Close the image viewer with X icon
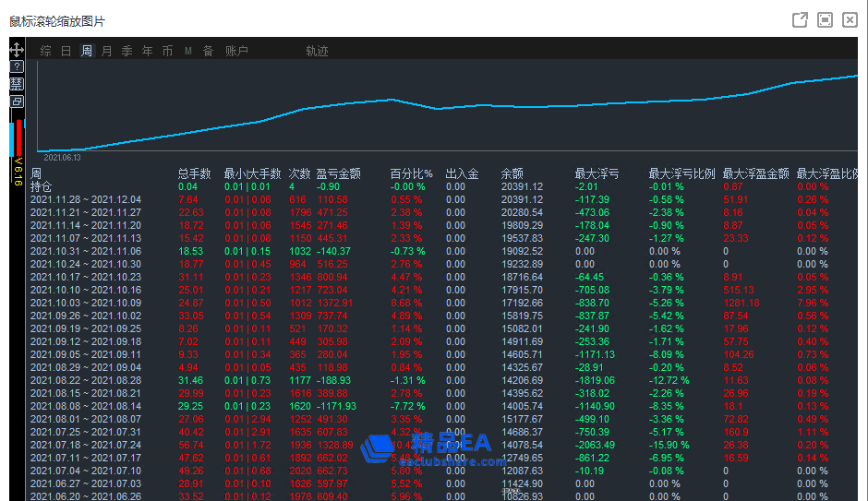Screen dimensions: 868x501 850,19
